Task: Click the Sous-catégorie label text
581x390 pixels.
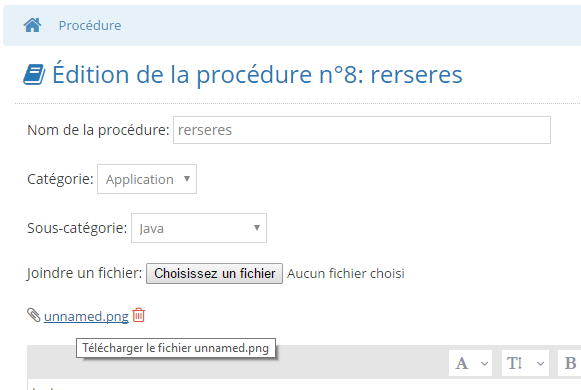Action: point(77,228)
